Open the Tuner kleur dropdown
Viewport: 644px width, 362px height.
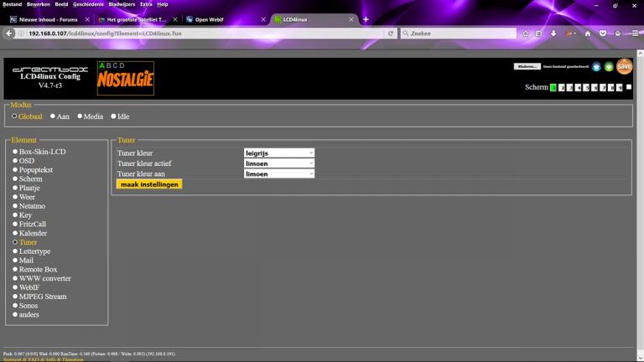[x=279, y=153]
